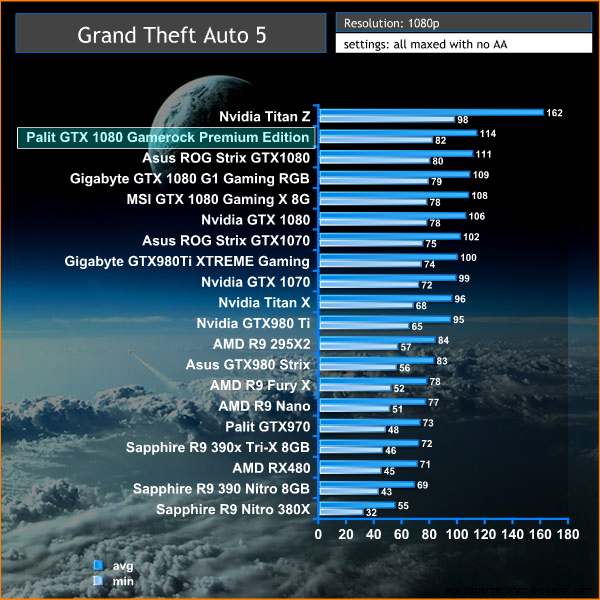600x600 pixels.
Task: Select the MSI GTX 1080 Gaming X 8G label
Action: tap(218, 199)
